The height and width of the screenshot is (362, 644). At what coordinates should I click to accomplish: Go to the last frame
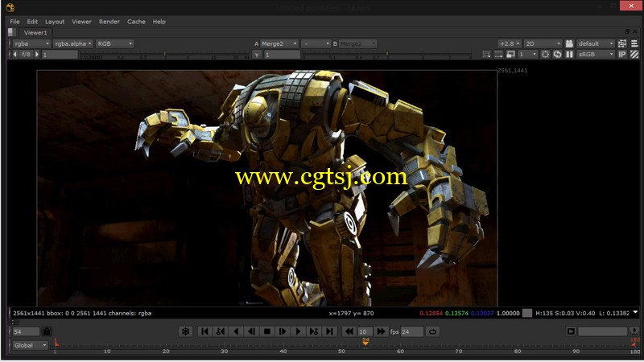pos(329,331)
